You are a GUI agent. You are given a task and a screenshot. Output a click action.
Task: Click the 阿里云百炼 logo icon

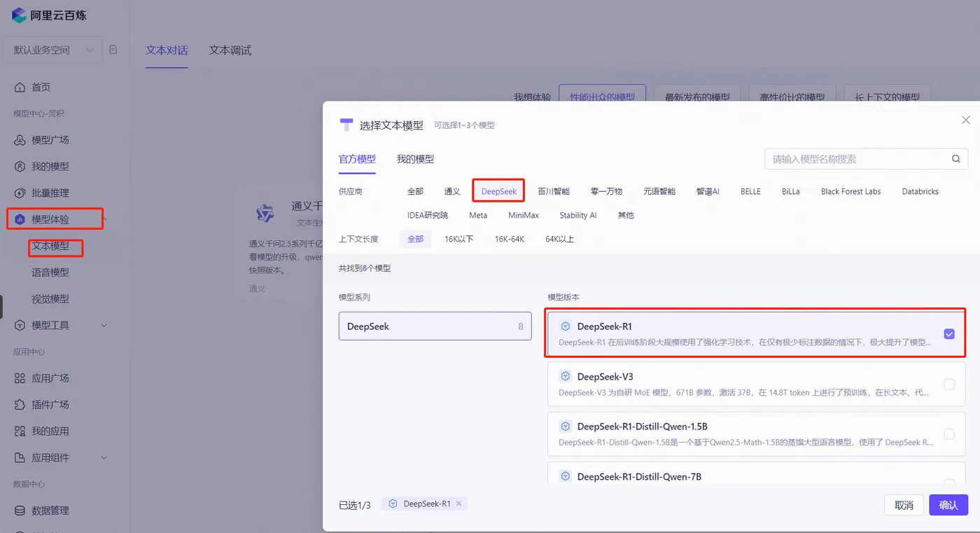point(19,15)
